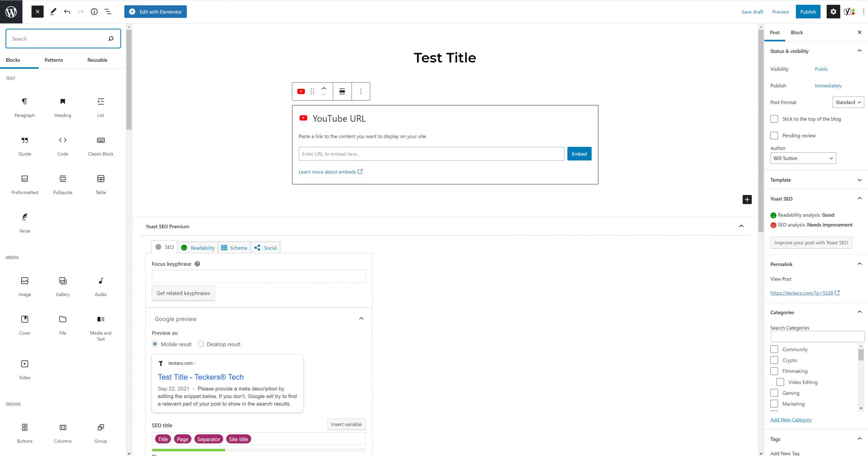Open the teckers.com permalink URL
This screenshot has width=868, height=456.
click(x=805, y=293)
